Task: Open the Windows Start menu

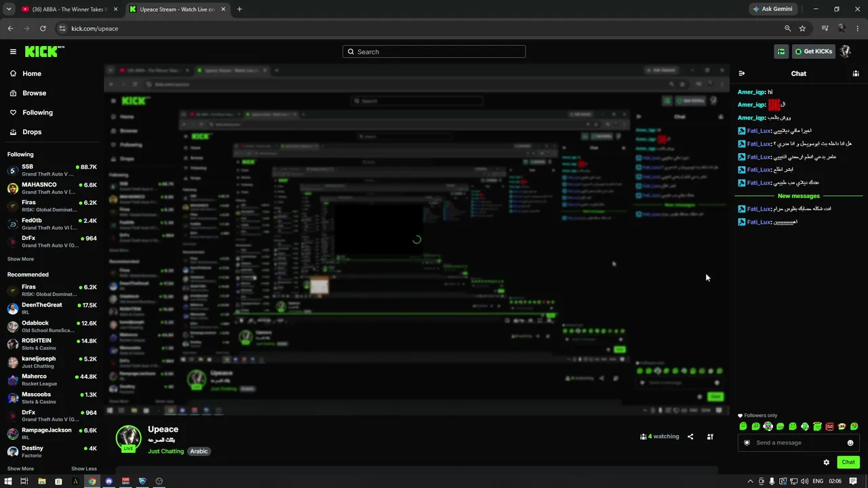Action: point(7,481)
